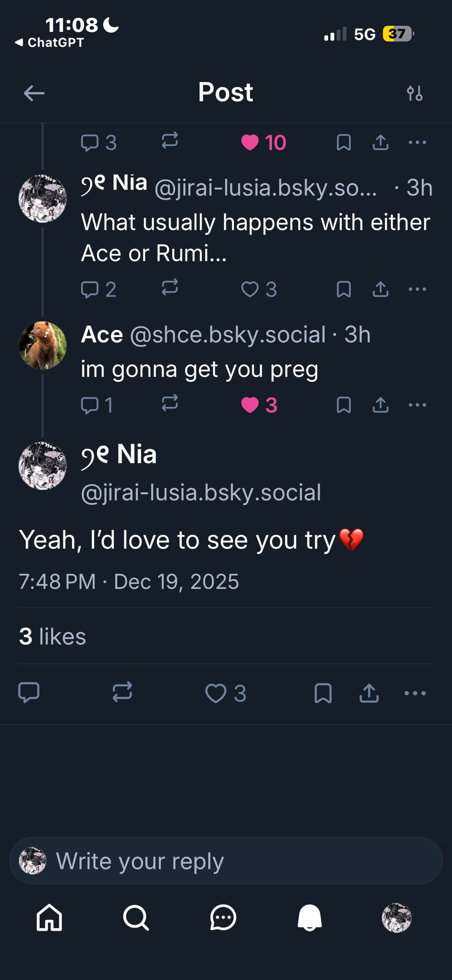Repost the main Nia post
452x980 pixels.
[122, 692]
